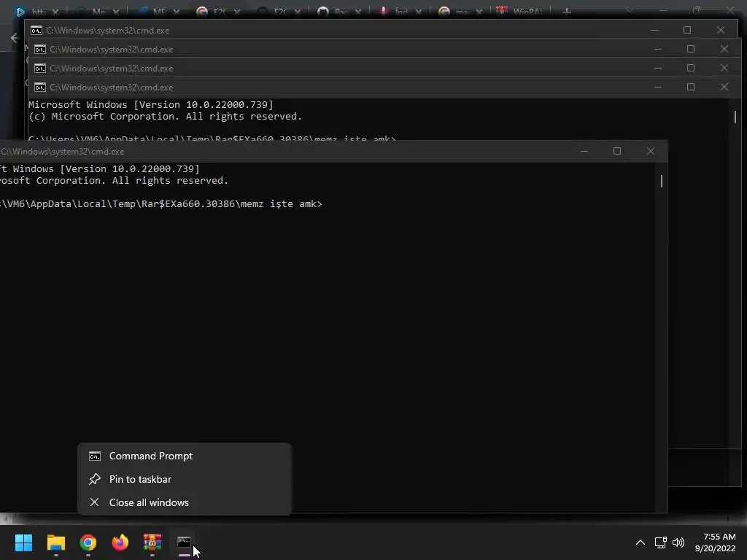The height and width of the screenshot is (560, 747).
Task: Click '(c) Microsoft Corporation. All rights reserved.' text
Action: 165,117
